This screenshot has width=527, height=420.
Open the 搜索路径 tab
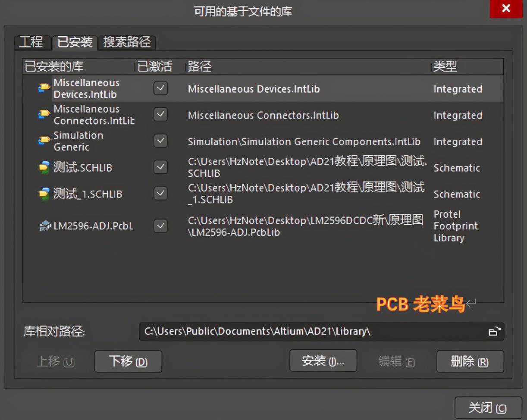pos(127,42)
